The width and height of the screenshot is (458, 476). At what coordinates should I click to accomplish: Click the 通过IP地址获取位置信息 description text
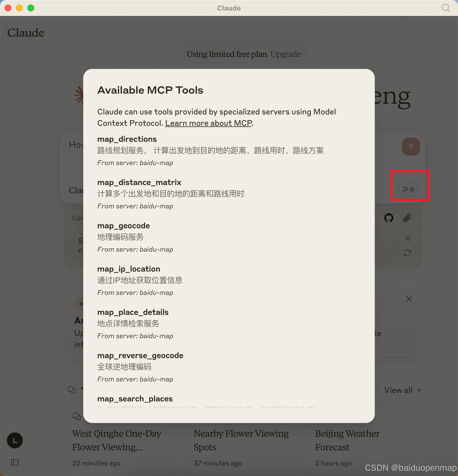pos(140,280)
